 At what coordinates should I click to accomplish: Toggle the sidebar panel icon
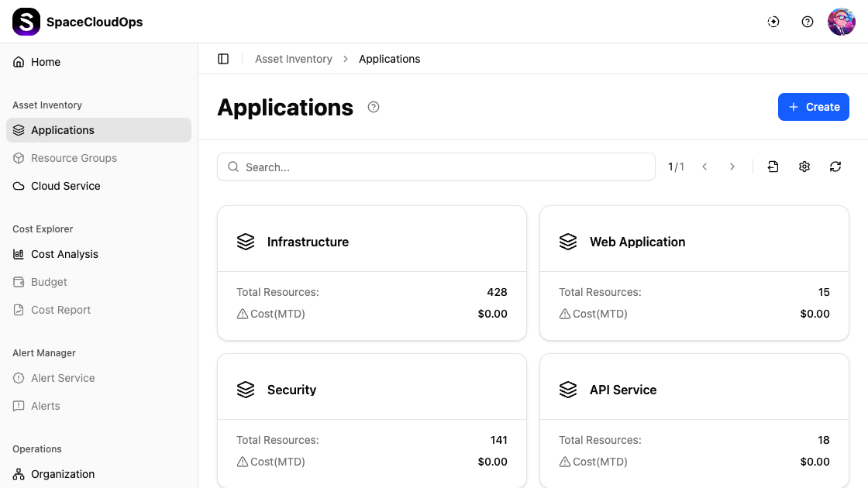click(x=223, y=59)
